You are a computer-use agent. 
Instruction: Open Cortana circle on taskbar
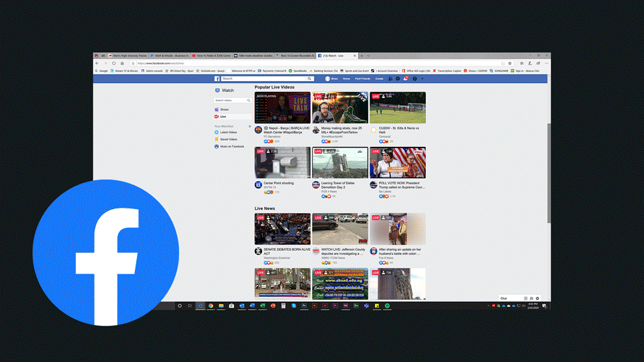[180, 306]
